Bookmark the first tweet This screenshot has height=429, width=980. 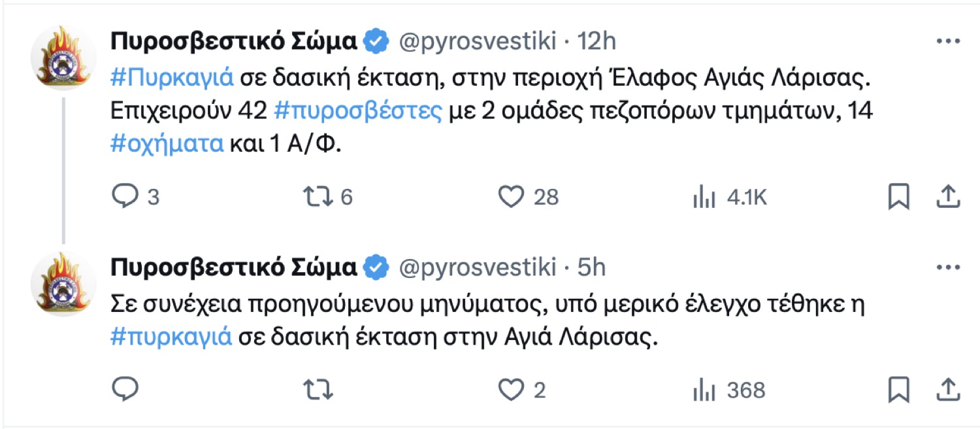point(899,197)
